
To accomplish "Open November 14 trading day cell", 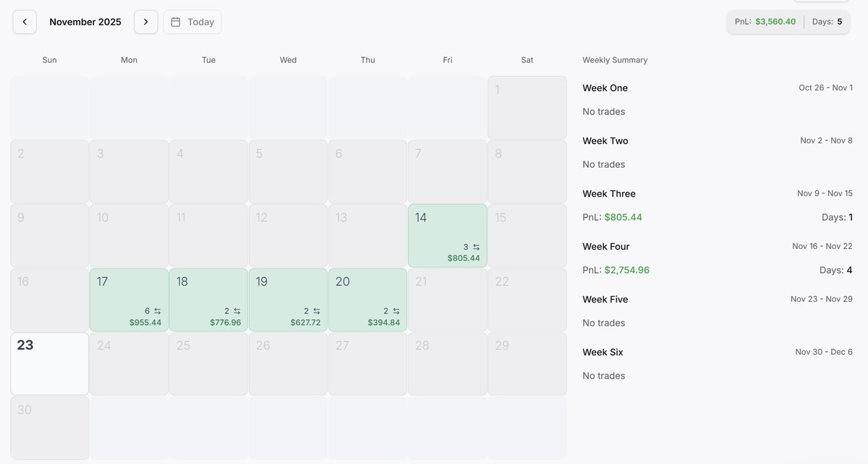I will click(448, 236).
